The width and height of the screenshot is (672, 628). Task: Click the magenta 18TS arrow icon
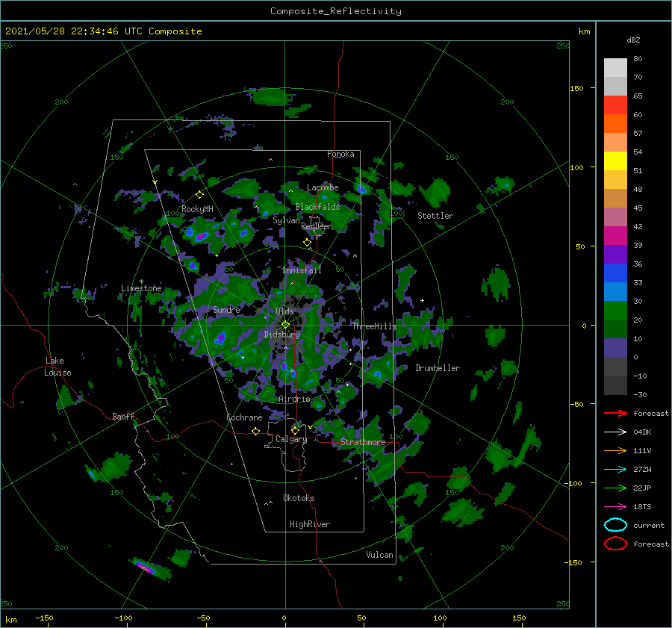pyautogui.click(x=615, y=506)
